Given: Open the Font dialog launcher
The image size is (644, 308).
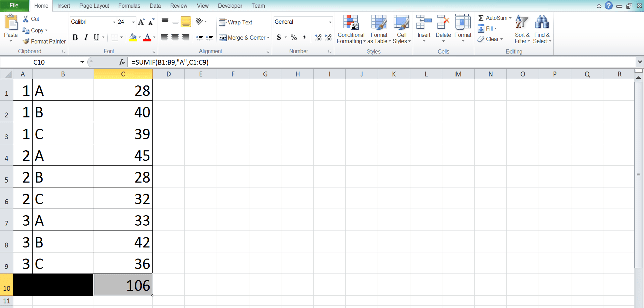Looking at the screenshot, I should (x=153, y=51).
